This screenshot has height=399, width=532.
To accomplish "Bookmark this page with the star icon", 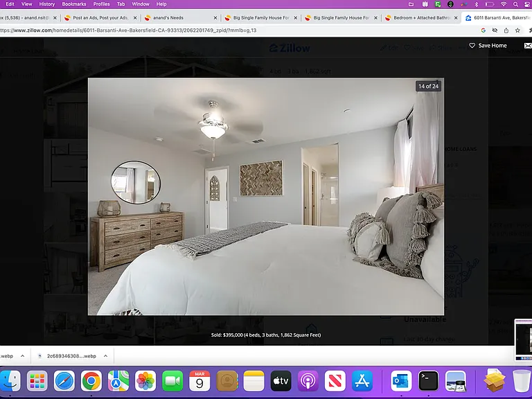I will coord(517,30).
